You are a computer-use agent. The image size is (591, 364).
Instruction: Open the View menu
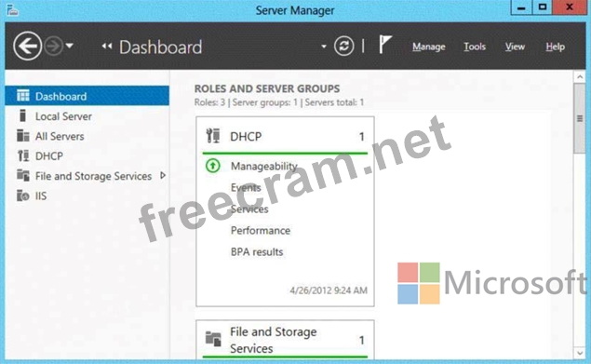pos(515,47)
